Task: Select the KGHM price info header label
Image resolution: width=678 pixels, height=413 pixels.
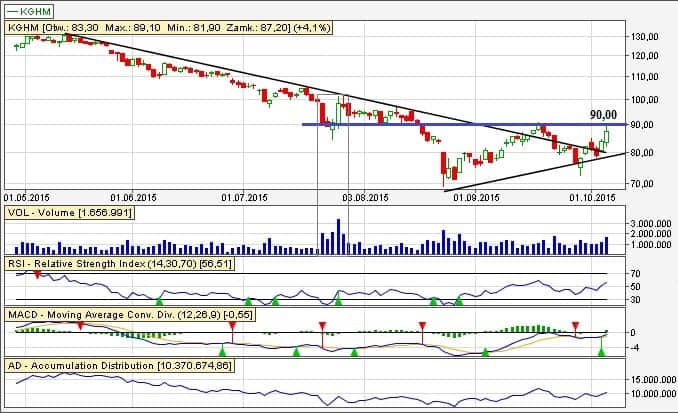Action: tap(149, 28)
